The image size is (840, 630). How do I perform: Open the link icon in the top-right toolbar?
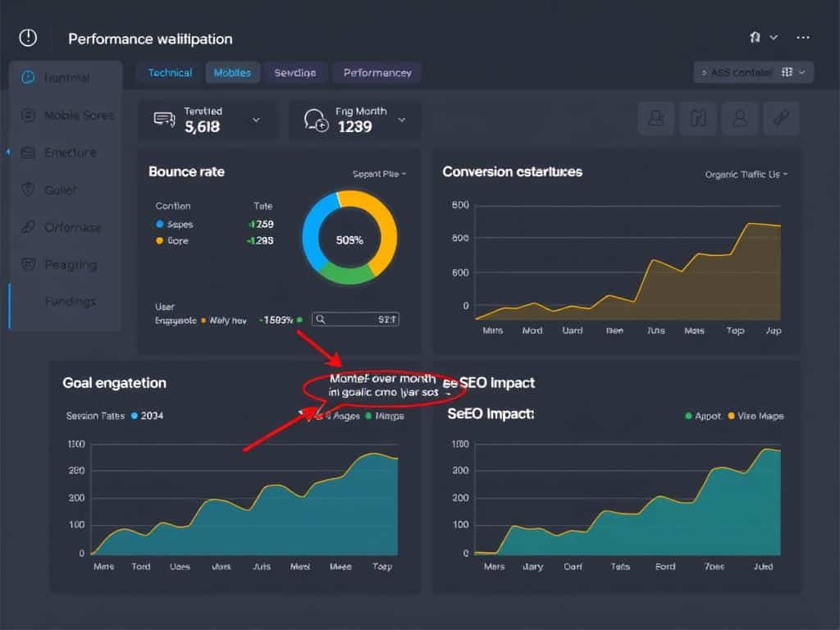(x=780, y=118)
